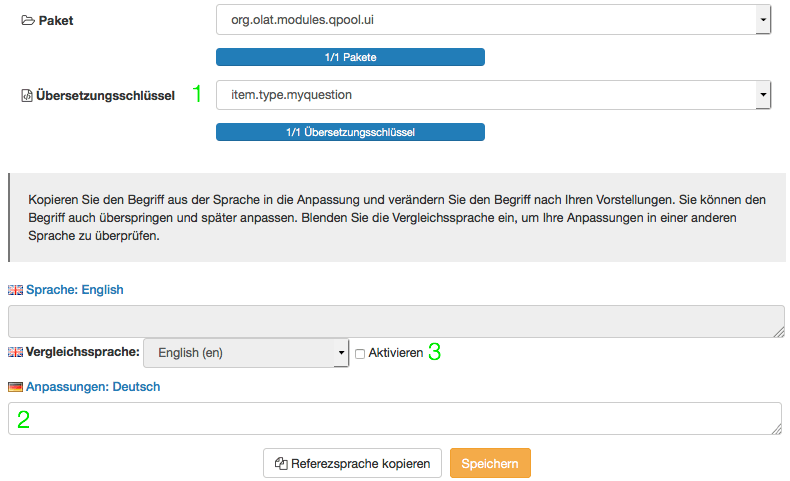Enable the Aktivieren checkbox
Screen dimensions: 790x481
pos(360,354)
